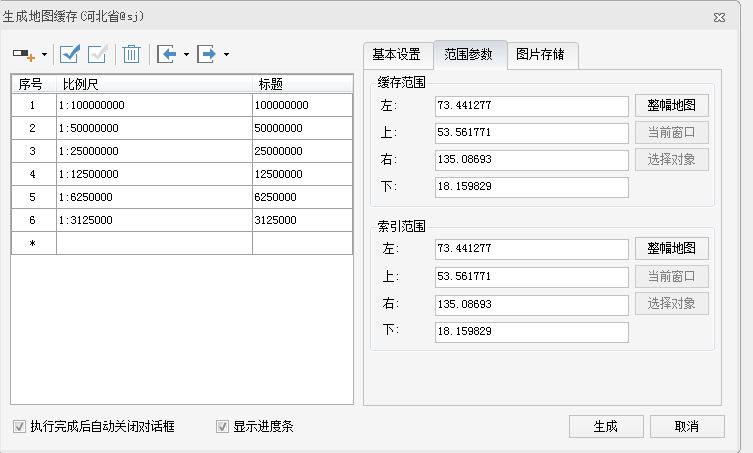
Task: Click the import scales arrow icon
Action: pos(167,54)
